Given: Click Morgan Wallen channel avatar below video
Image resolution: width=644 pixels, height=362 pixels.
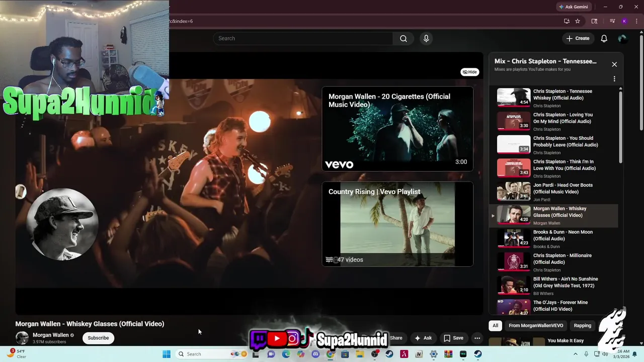Looking at the screenshot, I should click(x=22, y=338).
